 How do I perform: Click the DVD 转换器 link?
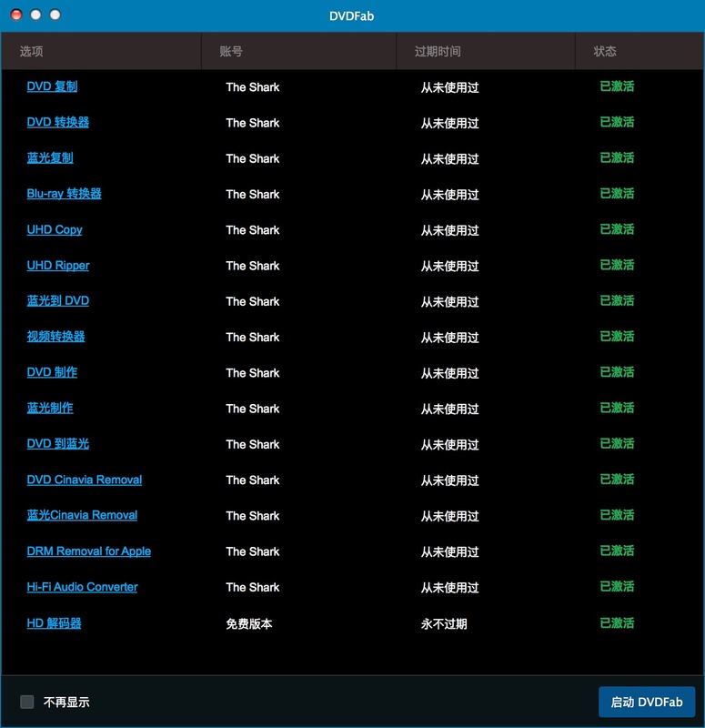click(58, 122)
